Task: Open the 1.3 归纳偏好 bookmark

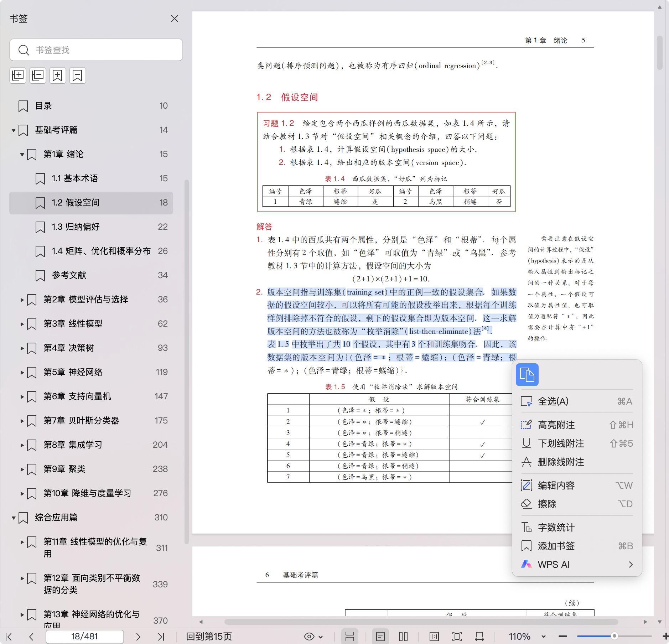Action: tap(76, 227)
